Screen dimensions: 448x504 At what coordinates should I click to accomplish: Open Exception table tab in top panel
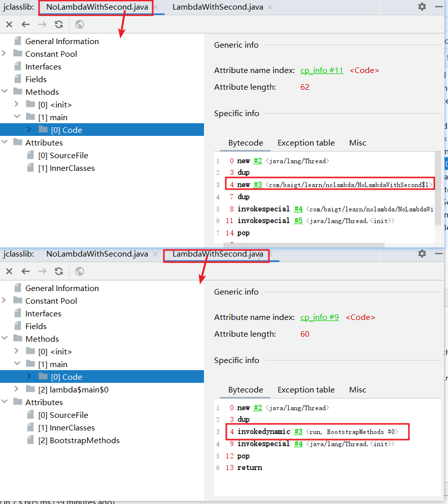(x=306, y=142)
